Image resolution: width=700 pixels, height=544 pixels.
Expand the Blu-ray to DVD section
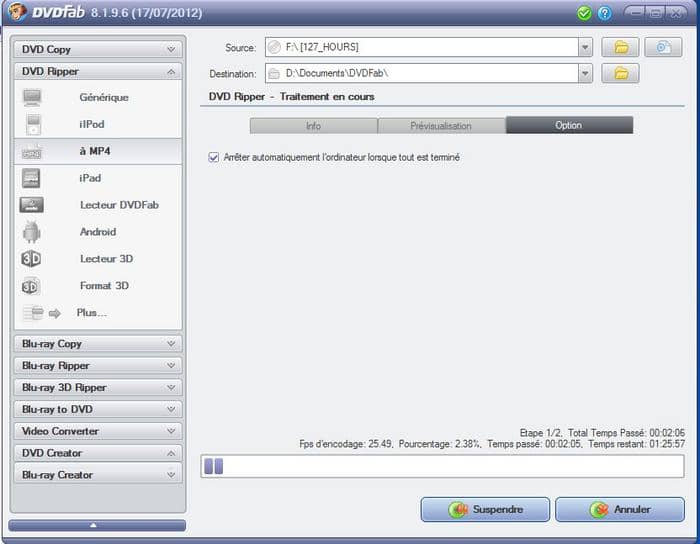tap(98, 409)
